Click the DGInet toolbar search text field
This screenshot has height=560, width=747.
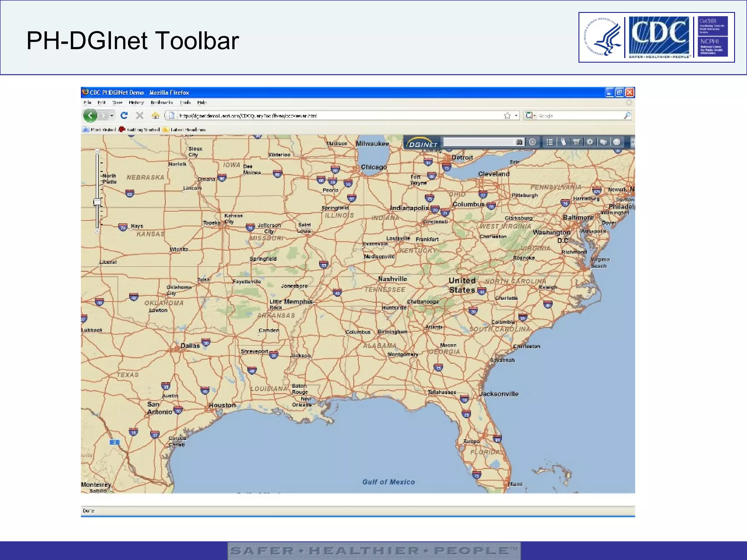(479, 142)
